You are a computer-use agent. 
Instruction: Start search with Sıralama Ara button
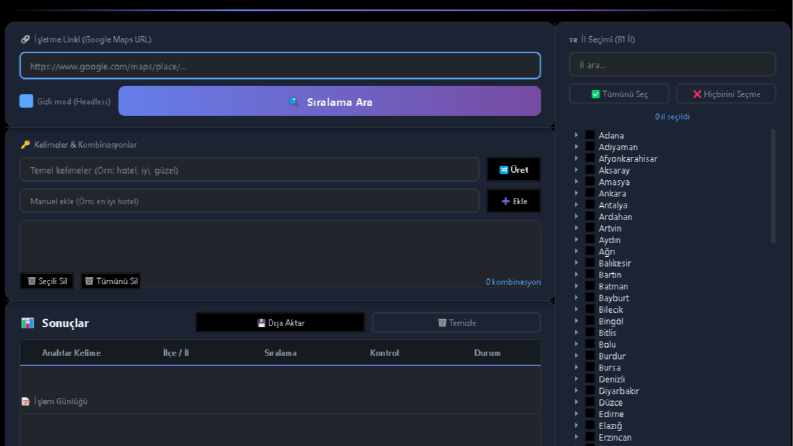330,101
